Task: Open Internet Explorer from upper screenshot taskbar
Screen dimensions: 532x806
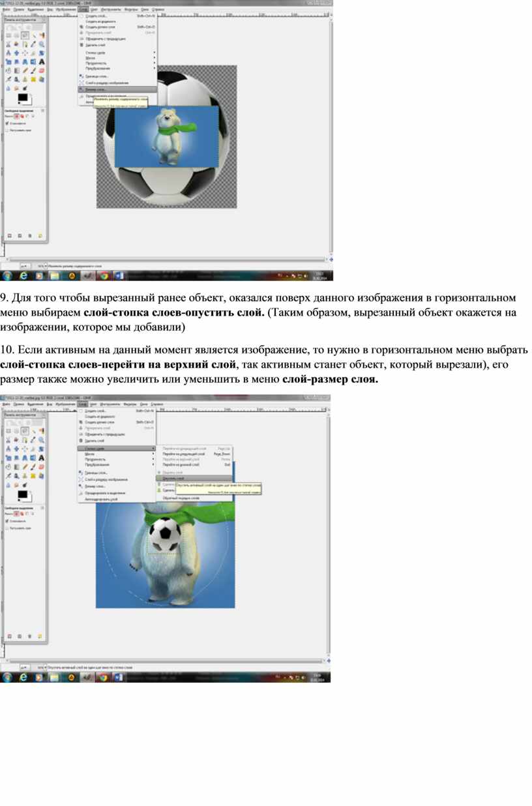Action: coord(23,276)
